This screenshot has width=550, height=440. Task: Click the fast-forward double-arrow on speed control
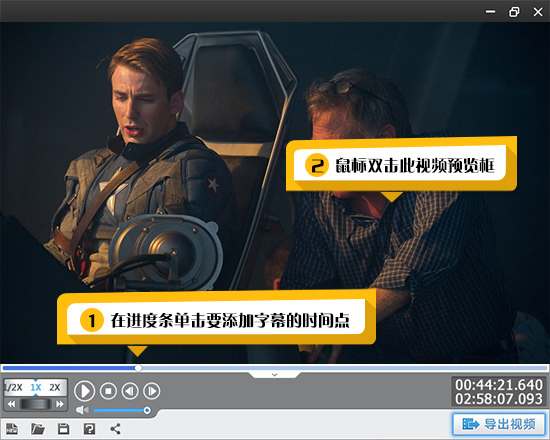pos(60,404)
